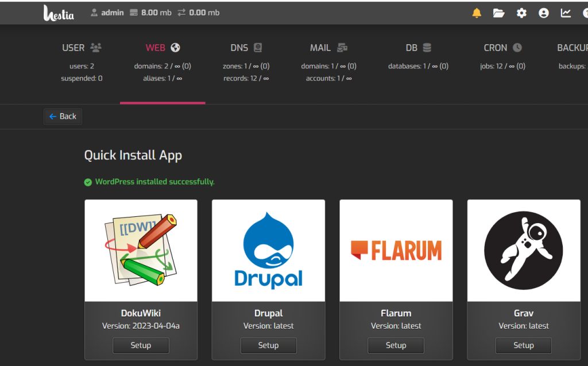Click 'Version: 2023-04-04a' text
This screenshot has height=366, width=588.
coord(141,326)
